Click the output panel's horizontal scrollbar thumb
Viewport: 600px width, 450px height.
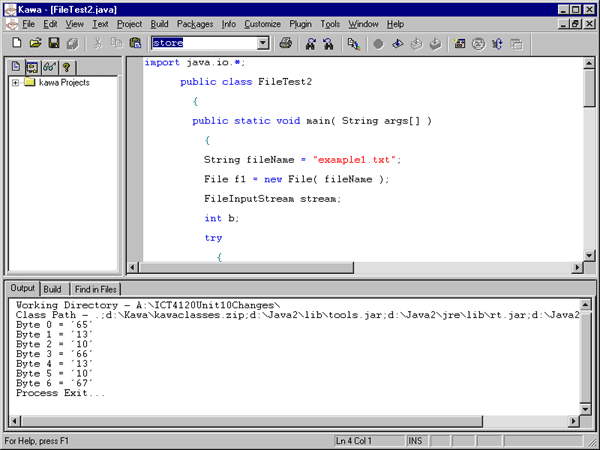(251, 421)
